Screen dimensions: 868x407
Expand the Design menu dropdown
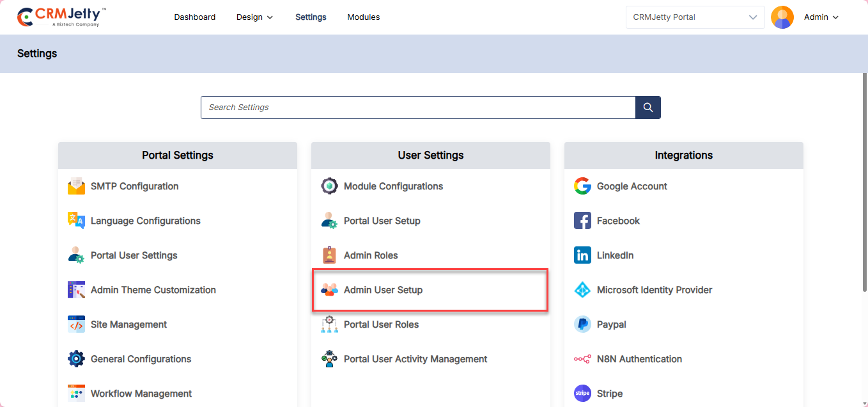[x=254, y=17]
